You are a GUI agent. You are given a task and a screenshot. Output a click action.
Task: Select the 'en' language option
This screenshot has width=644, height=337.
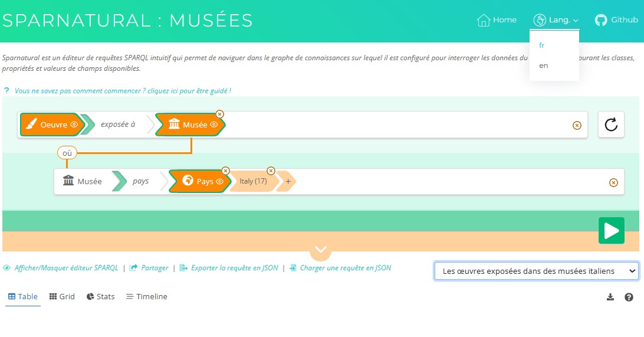click(x=543, y=66)
